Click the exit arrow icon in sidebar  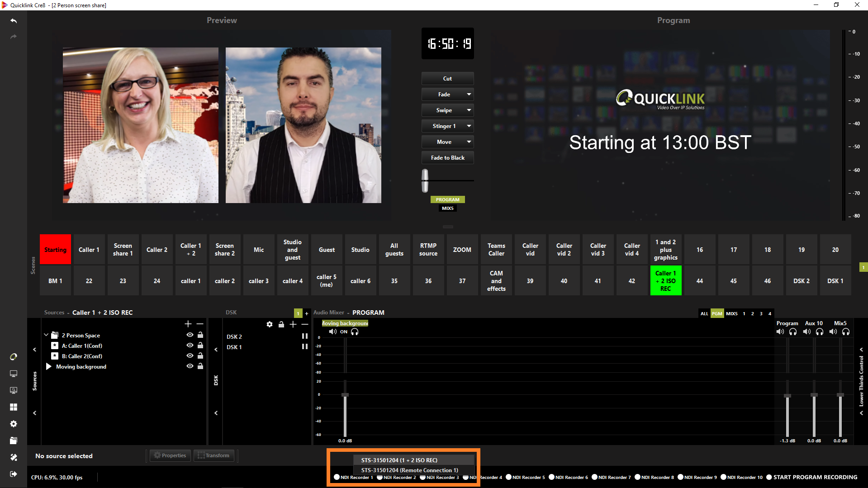click(14, 474)
